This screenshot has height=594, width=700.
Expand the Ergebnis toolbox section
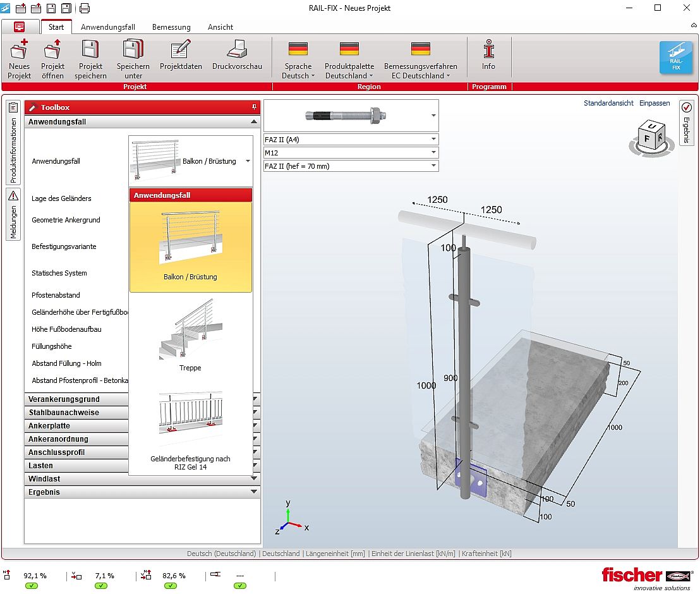pos(142,492)
